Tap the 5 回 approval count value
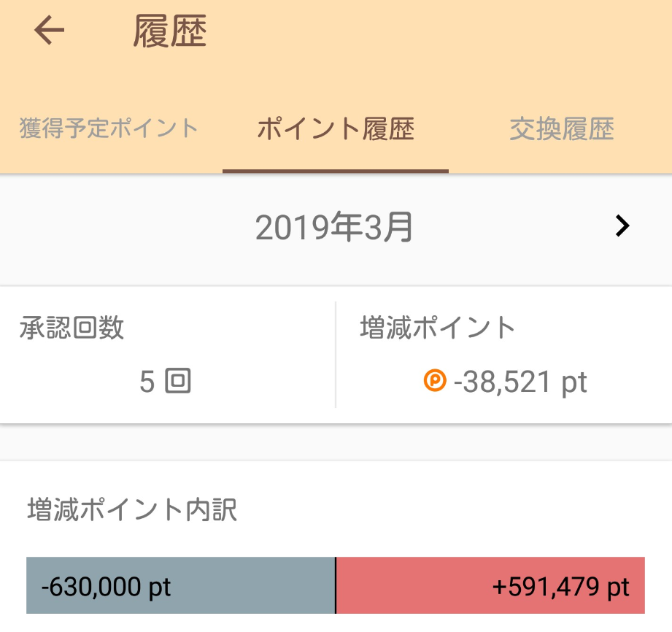Screen dimensions: 672x632 165,381
